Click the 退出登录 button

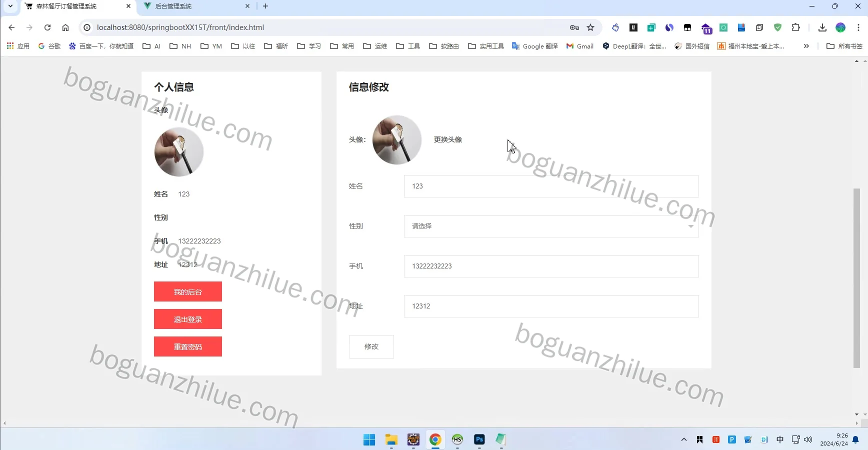[x=188, y=319]
